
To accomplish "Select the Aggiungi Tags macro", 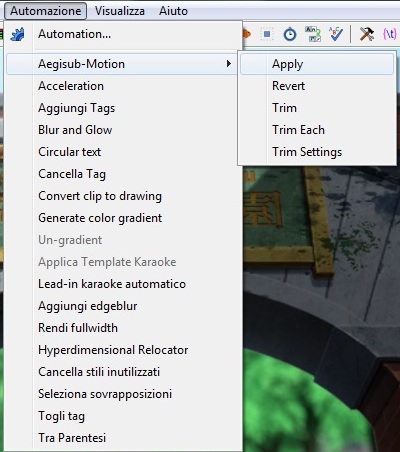I will pos(124,108).
